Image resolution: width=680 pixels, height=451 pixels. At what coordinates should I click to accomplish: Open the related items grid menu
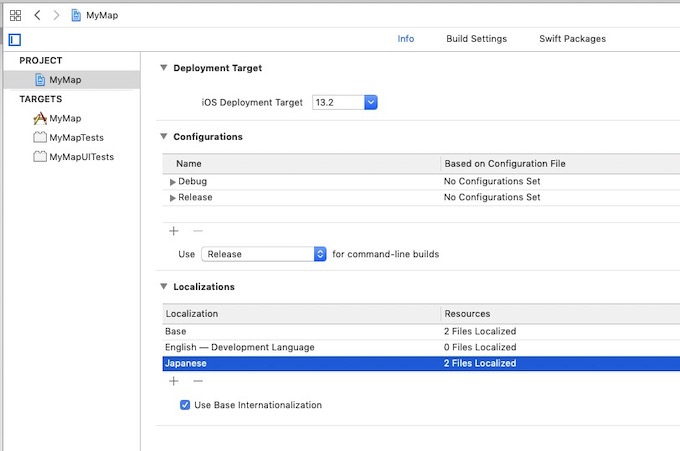click(x=15, y=16)
